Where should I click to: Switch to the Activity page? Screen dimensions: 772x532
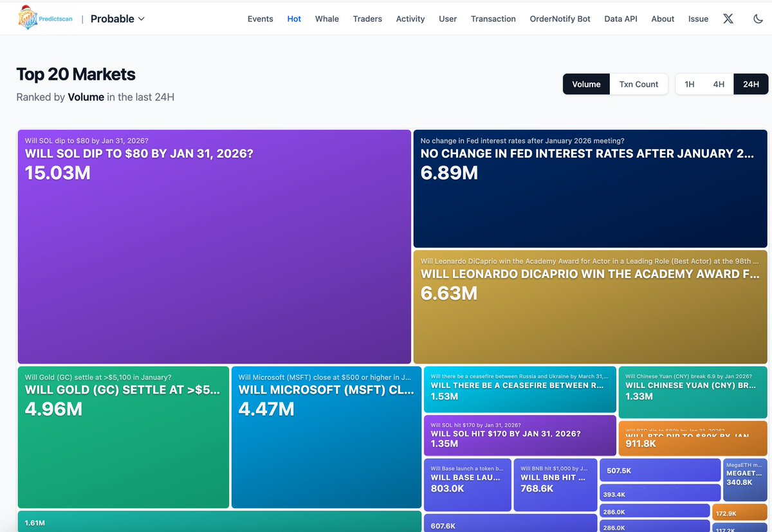click(410, 19)
